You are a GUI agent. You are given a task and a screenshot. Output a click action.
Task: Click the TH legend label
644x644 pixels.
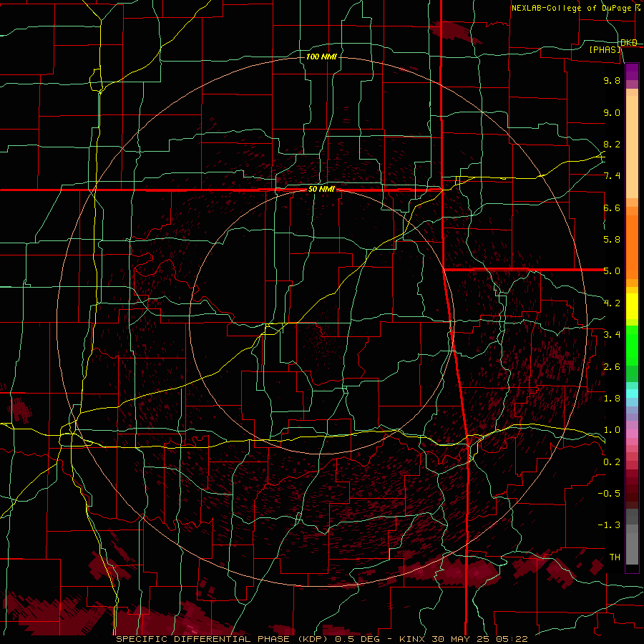(x=615, y=557)
